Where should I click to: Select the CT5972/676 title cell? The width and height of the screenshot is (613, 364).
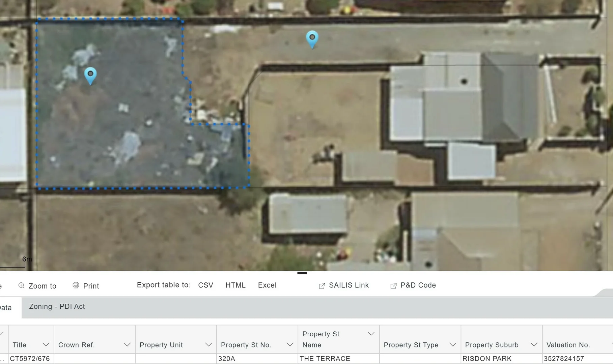point(30,359)
